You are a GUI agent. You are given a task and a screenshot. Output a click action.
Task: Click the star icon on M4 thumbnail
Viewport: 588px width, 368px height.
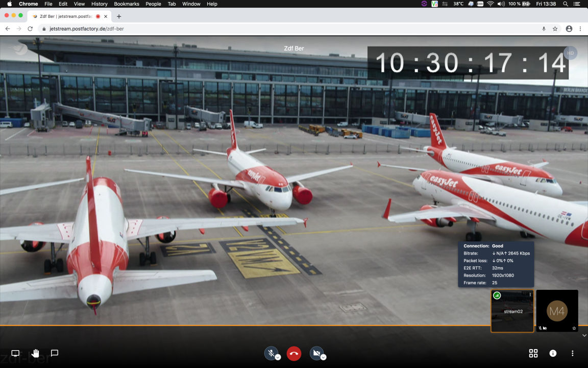pyautogui.click(x=574, y=328)
